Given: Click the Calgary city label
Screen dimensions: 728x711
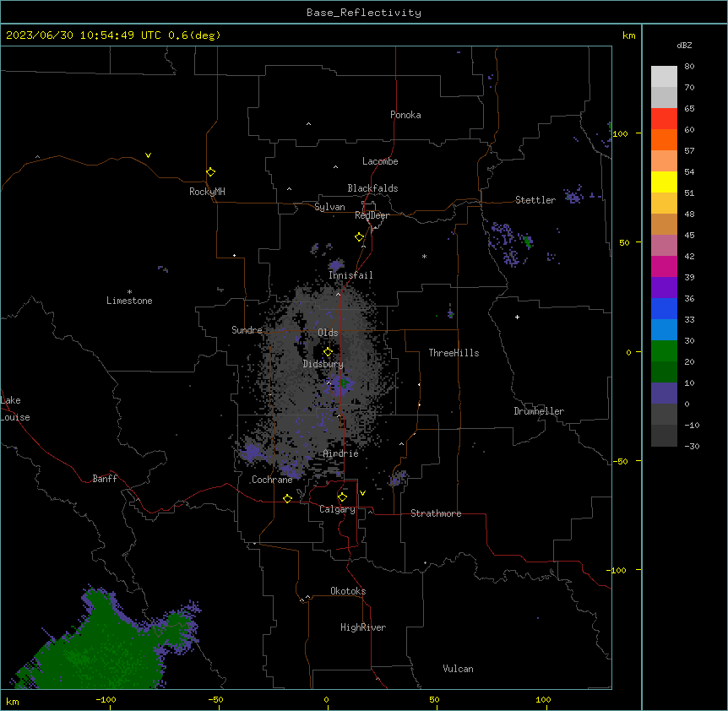Looking at the screenshot, I should pyautogui.click(x=338, y=509).
